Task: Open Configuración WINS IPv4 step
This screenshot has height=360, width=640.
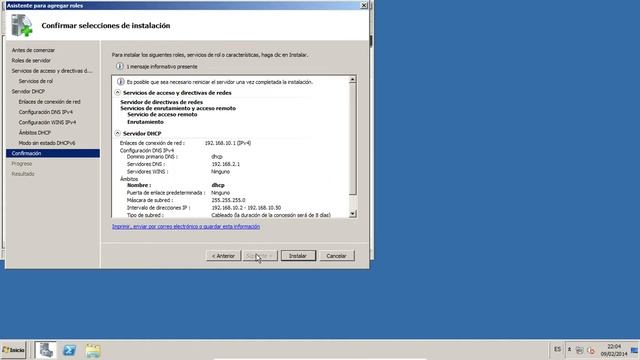Action: [47, 122]
